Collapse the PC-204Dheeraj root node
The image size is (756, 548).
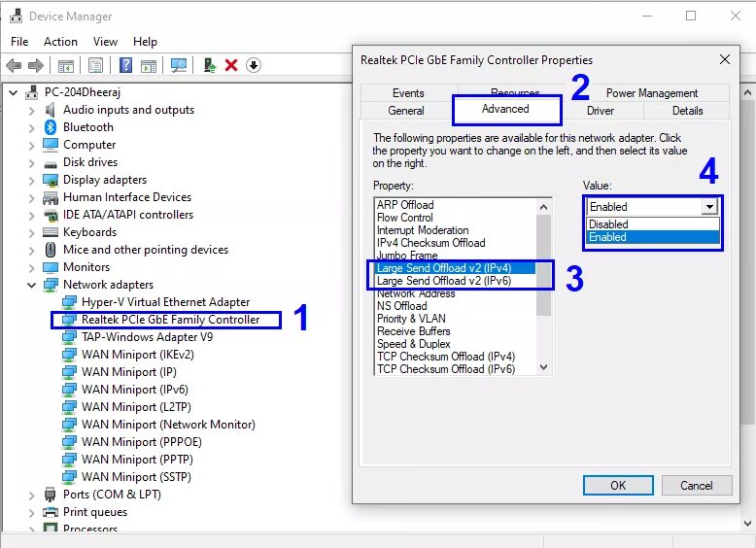[x=14, y=92]
